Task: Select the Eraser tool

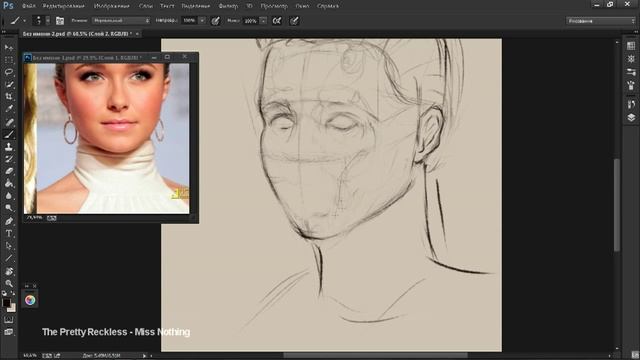Action: tap(9, 171)
